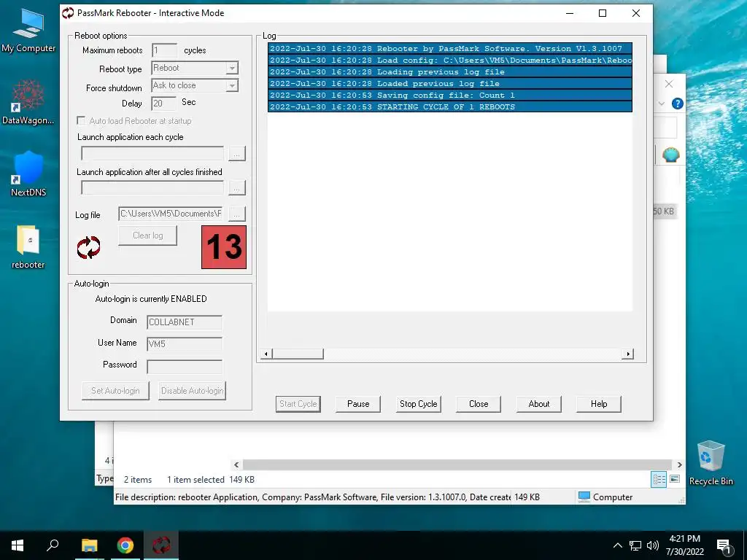The width and height of the screenshot is (747, 560).
Task: Click Clear log button
Action: click(147, 236)
